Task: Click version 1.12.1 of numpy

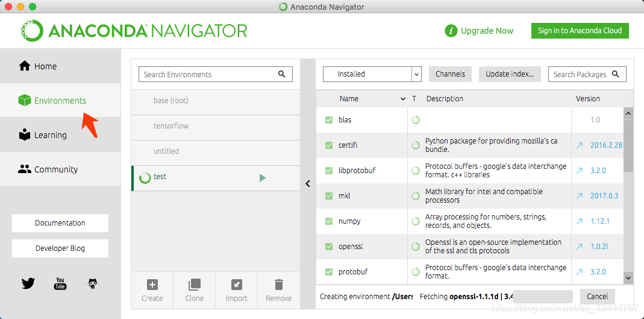Action: (x=600, y=221)
